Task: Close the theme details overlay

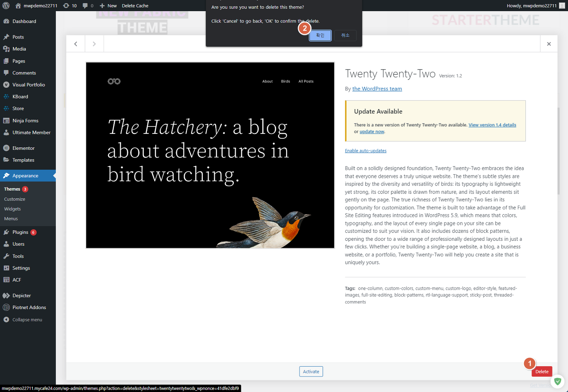Action: point(549,44)
